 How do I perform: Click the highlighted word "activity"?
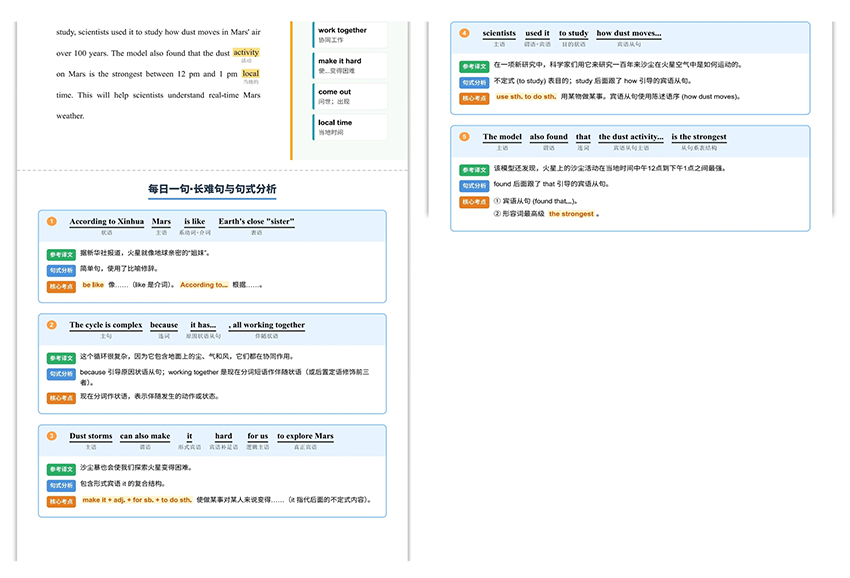pos(246,53)
